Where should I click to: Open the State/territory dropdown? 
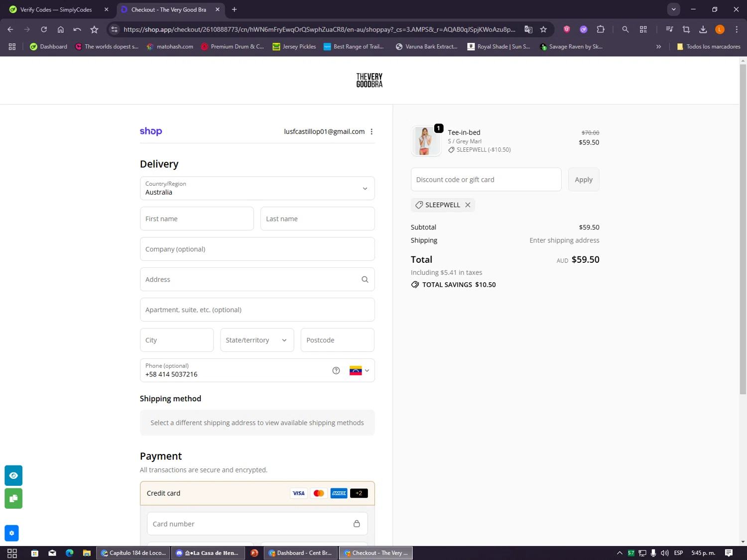pyautogui.click(x=257, y=340)
